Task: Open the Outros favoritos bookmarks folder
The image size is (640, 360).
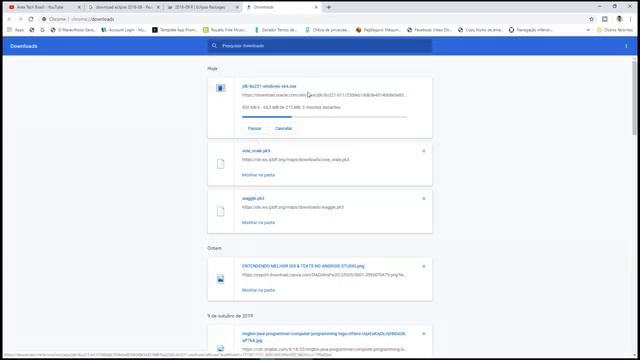Action: pos(615,30)
